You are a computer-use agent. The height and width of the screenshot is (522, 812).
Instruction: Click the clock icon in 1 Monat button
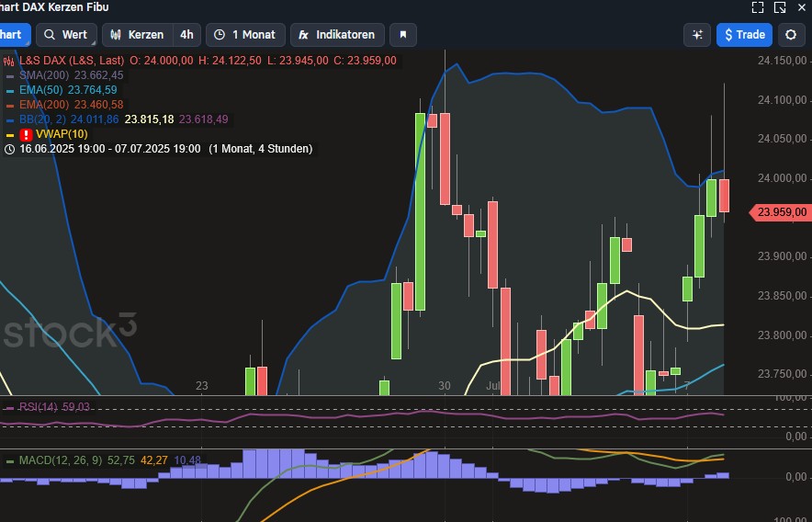point(220,35)
